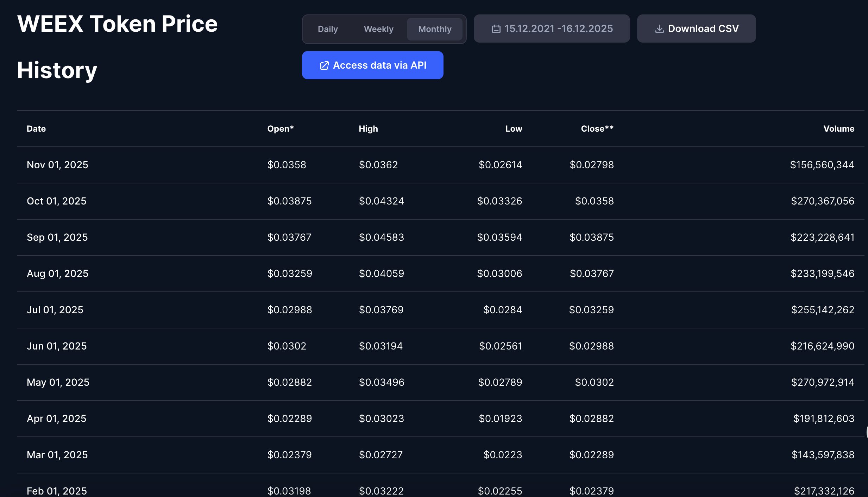868x497 pixels.
Task: Click the calendar icon in the date range selector
Action: pos(496,28)
